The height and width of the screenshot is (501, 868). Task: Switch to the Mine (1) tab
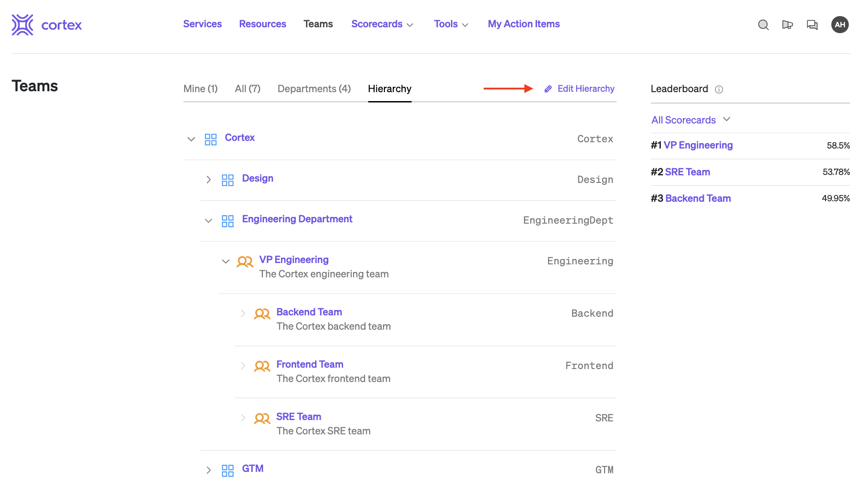click(x=200, y=89)
